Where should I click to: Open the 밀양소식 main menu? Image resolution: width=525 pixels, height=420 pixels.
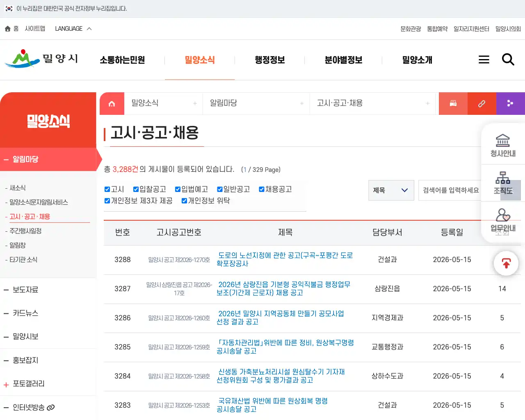[x=200, y=60]
